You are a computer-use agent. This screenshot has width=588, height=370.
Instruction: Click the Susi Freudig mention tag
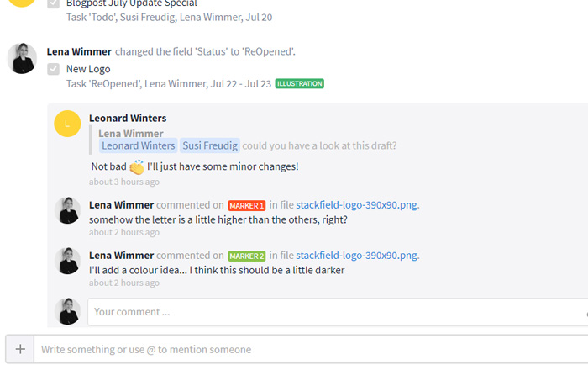(x=210, y=145)
